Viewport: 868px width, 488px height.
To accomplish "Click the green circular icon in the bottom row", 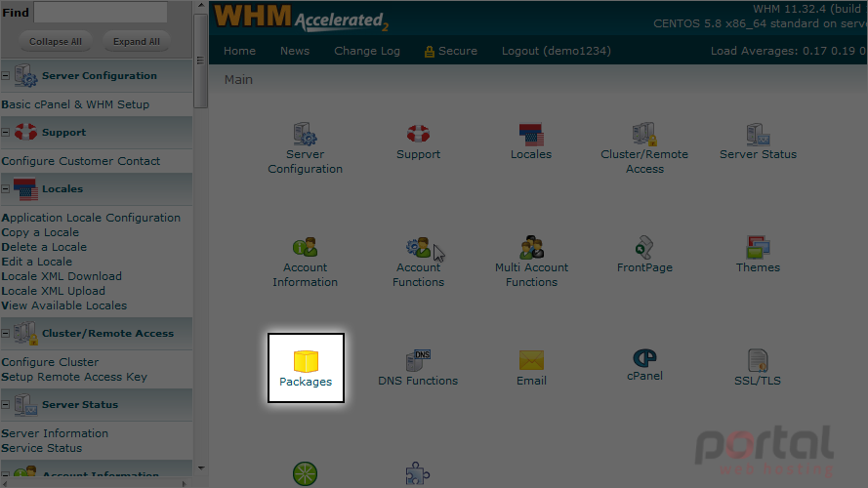I will (305, 473).
